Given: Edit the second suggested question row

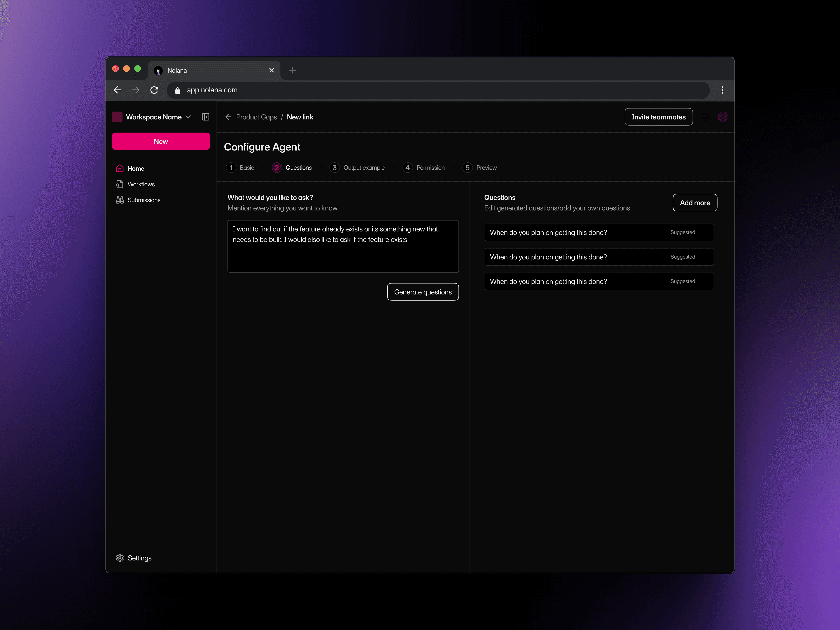Looking at the screenshot, I should [x=599, y=257].
